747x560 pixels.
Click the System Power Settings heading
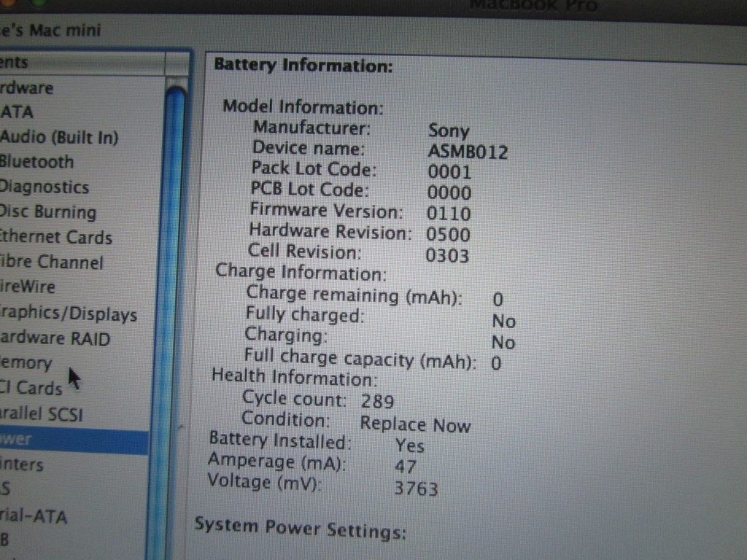[300, 528]
